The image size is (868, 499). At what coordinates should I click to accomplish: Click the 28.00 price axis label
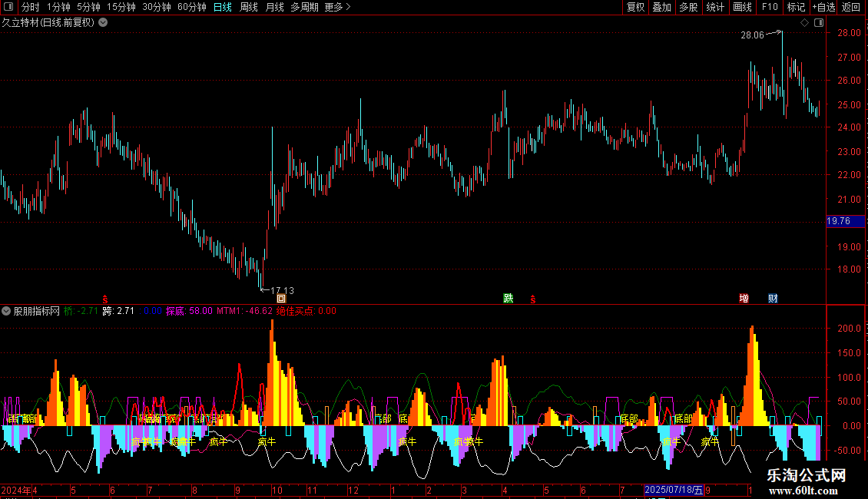point(849,33)
